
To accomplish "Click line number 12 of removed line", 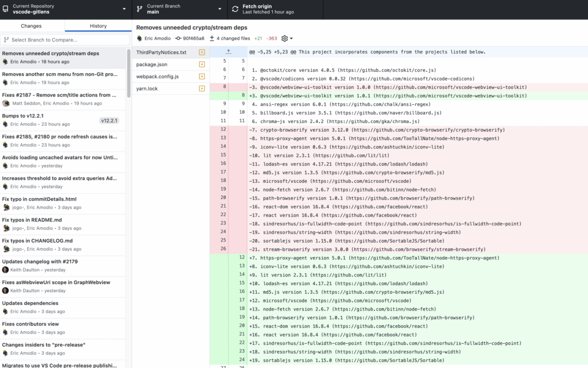I will click(x=223, y=129).
